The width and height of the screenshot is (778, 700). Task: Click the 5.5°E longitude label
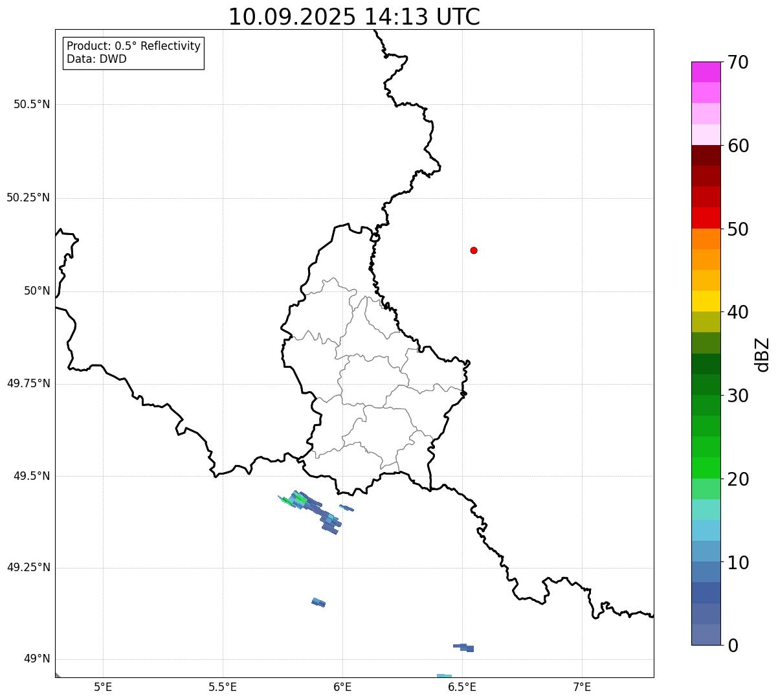(223, 687)
